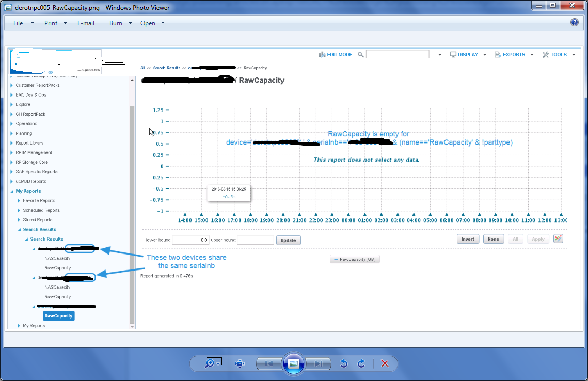Open TOOLS via the wrench icon

pyautogui.click(x=546, y=54)
